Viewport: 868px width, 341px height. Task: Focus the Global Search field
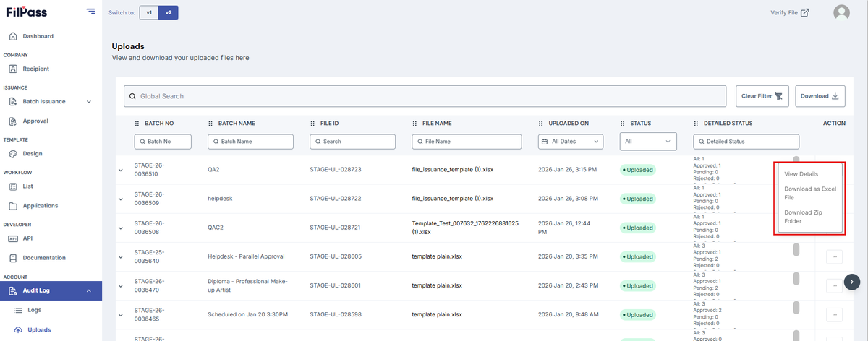pos(425,96)
